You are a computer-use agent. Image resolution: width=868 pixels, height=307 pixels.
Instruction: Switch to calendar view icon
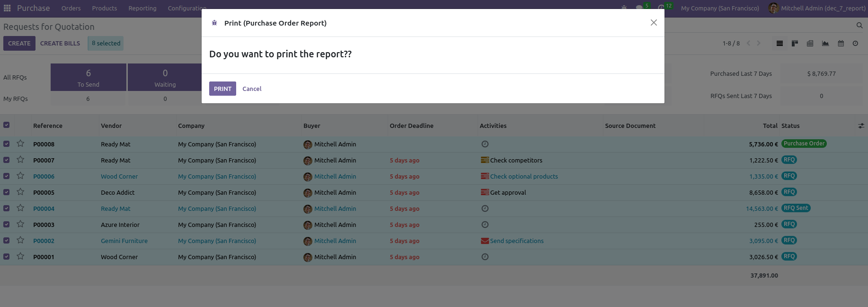pos(841,44)
